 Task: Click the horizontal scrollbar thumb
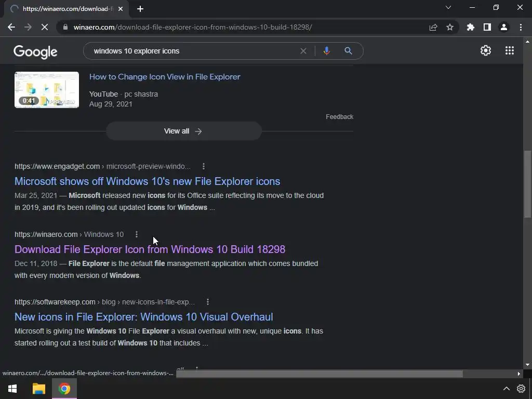(320, 374)
